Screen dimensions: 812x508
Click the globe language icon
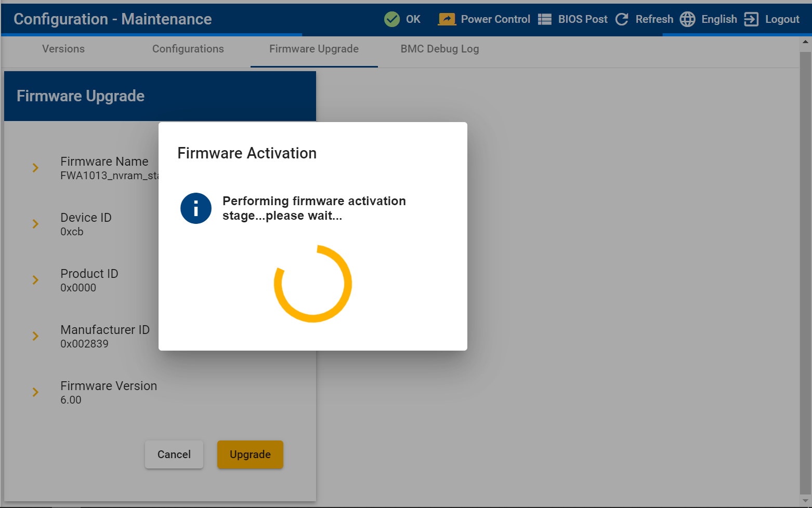coord(687,19)
